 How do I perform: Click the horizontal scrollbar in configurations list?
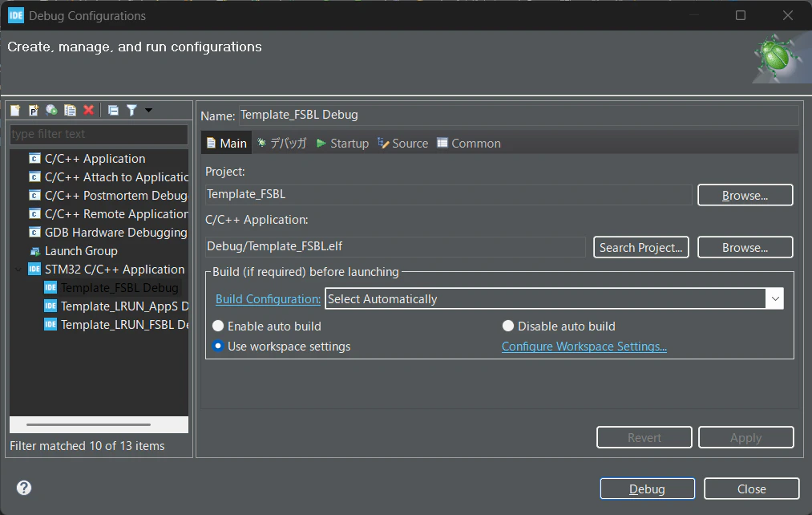88,424
